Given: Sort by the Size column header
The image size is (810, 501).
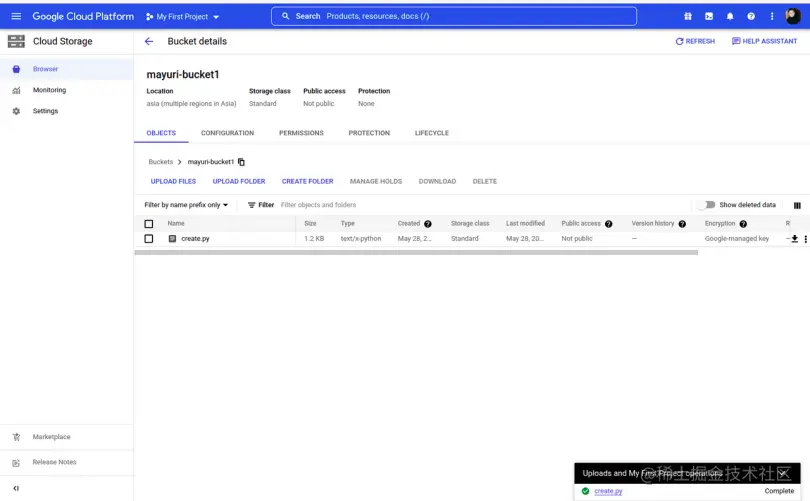Looking at the screenshot, I should point(310,223).
